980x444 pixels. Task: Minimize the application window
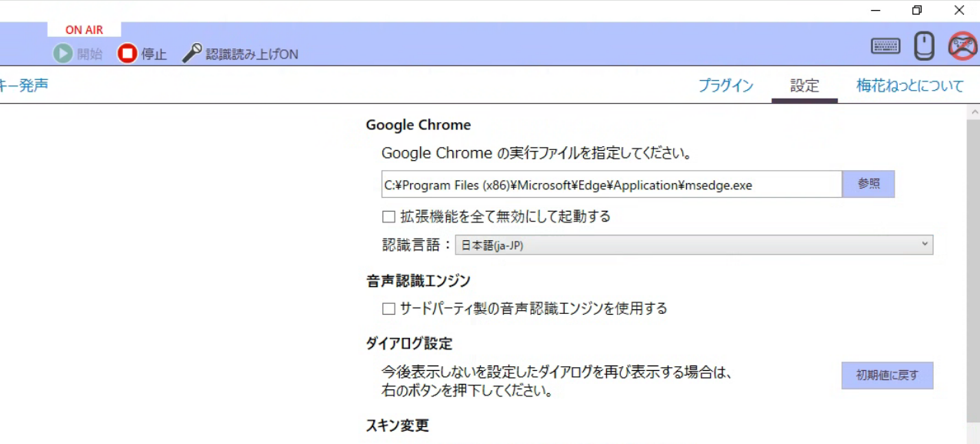(x=875, y=11)
